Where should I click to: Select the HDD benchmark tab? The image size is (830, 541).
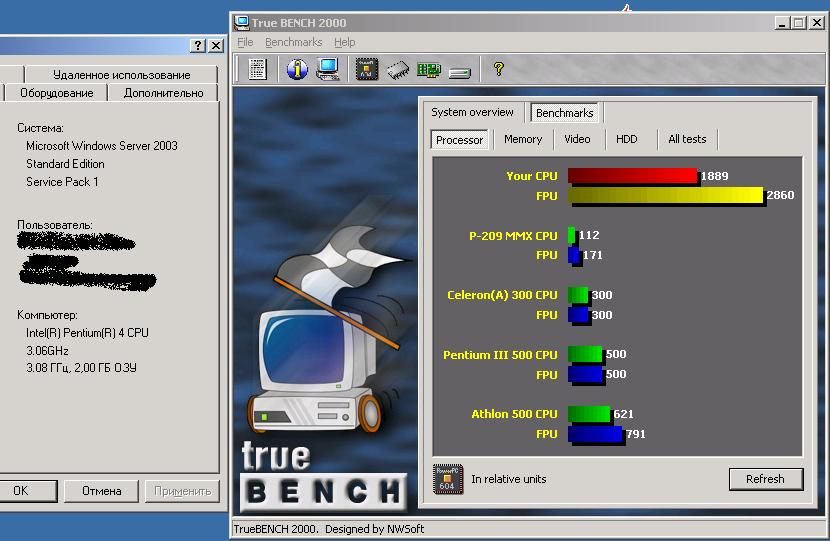click(626, 139)
